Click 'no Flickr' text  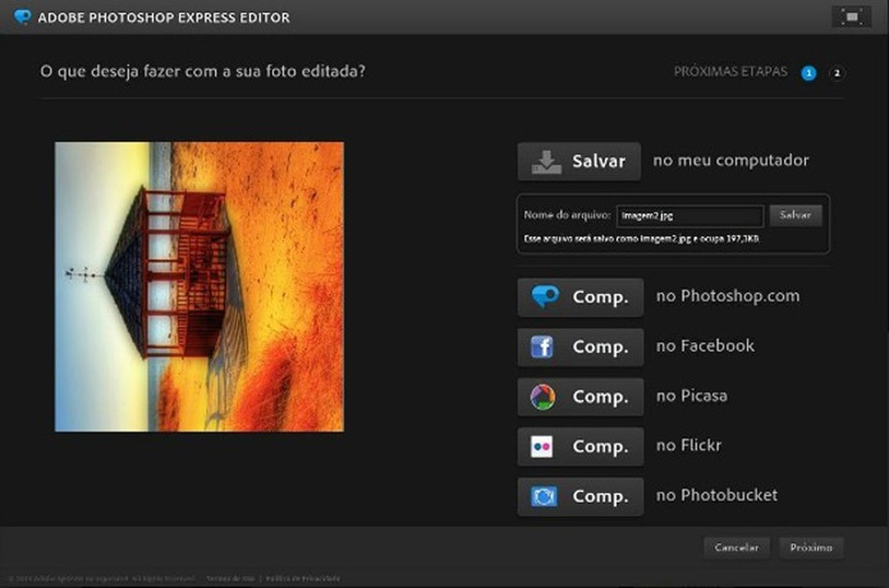coord(688,445)
